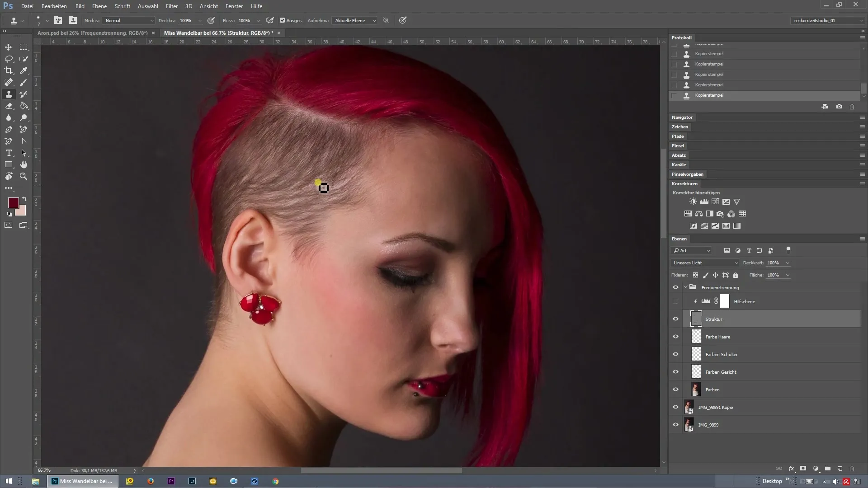Select the Type tool
This screenshot has height=488, width=868.
pos(9,153)
